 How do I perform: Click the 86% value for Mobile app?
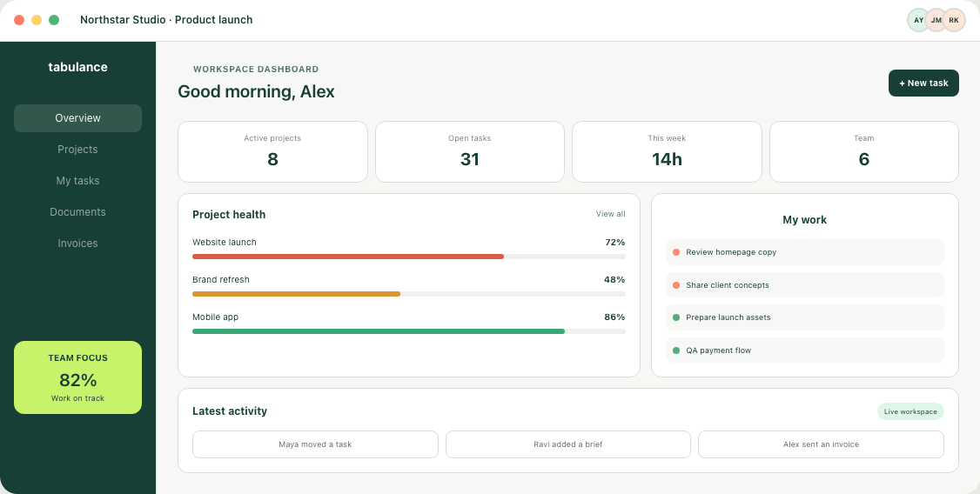[614, 317]
